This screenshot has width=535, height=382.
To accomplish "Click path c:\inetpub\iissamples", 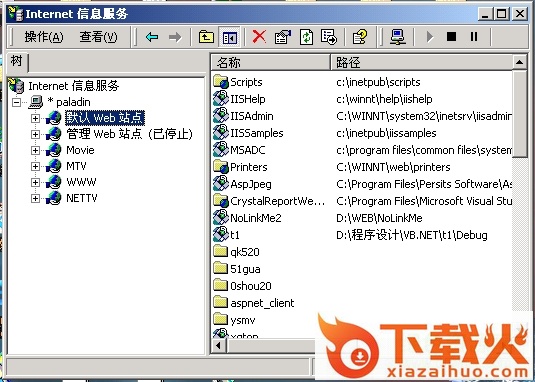I will coord(386,133).
